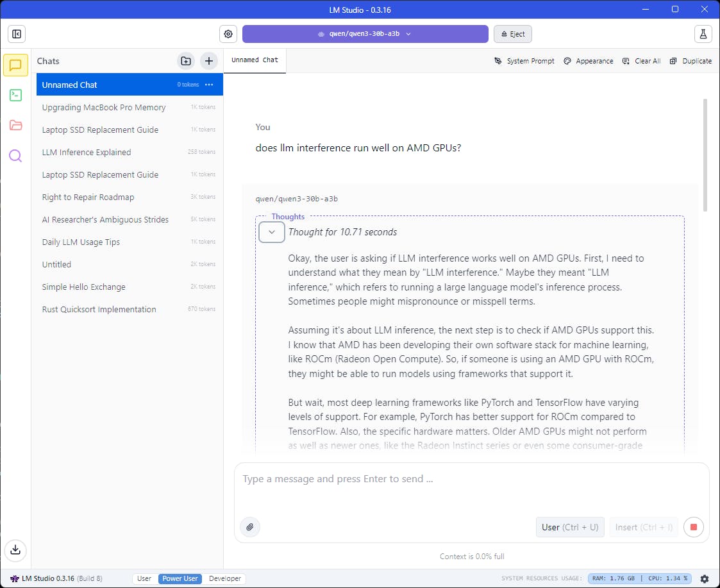The image size is (720, 588).
Task: Open the Discover search sidebar icon
Action: pyautogui.click(x=15, y=156)
